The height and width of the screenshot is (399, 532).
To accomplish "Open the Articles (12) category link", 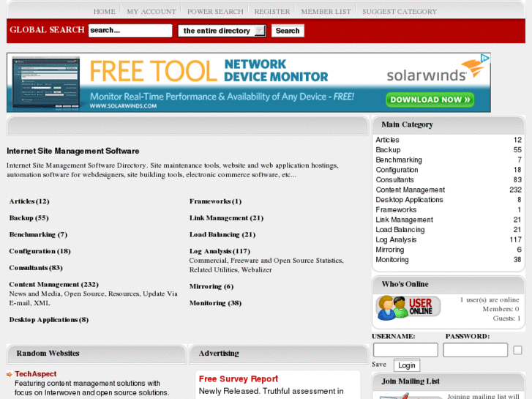I will point(29,201).
